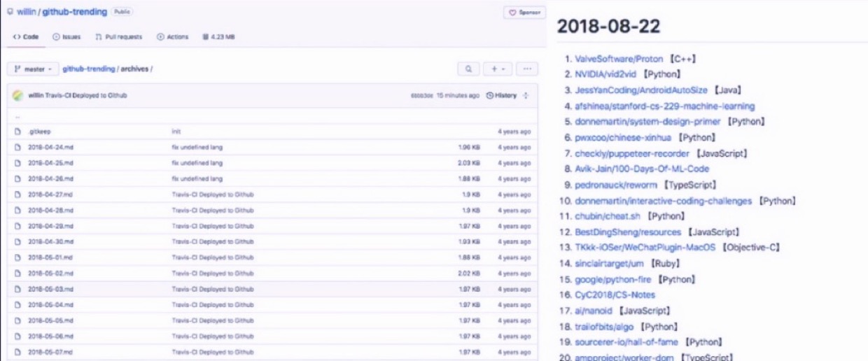The height and width of the screenshot is (361, 868).
Task: Open checkly/puppeteer-recorder link
Action: pyautogui.click(x=632, y=153)
